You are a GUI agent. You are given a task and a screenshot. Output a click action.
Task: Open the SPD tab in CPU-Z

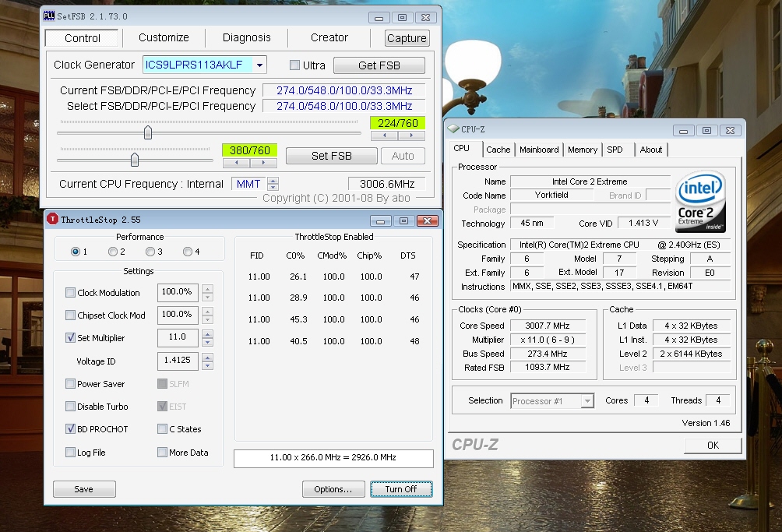(x=615, y=150)
